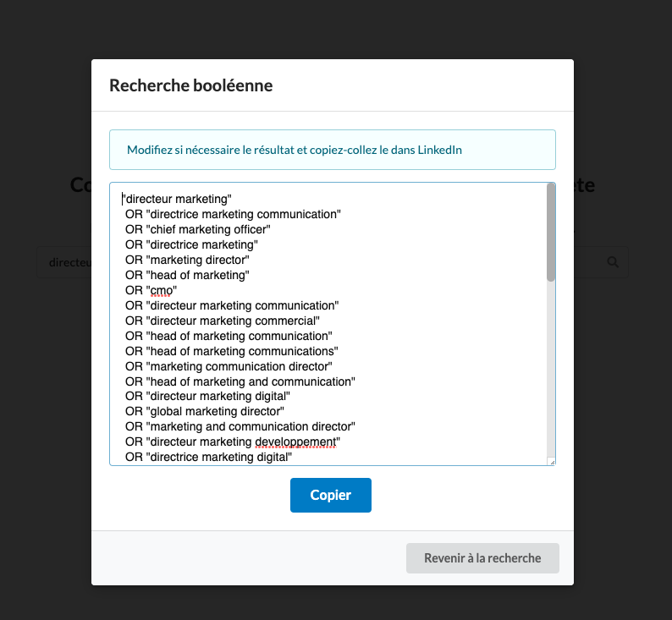The width and height of the screenshot is (672, 620).
Task: Click the textarea resize handle corner
Action: click(x=552, y=462)
